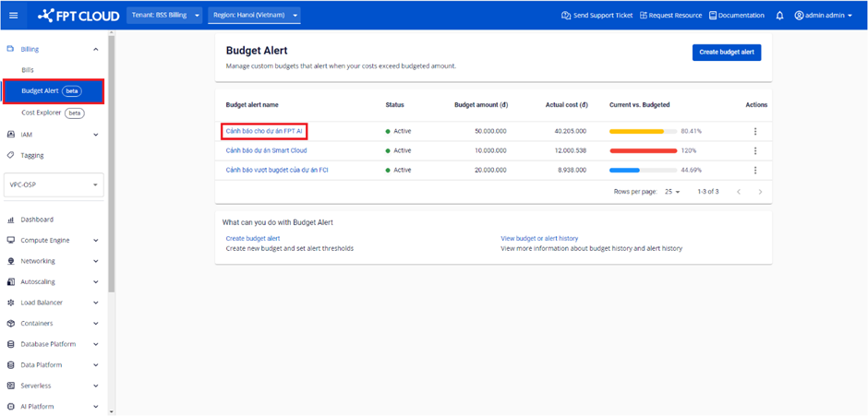868x416 pixels.
Task: Open the View budget or alert history link
Action: (539, 238)
